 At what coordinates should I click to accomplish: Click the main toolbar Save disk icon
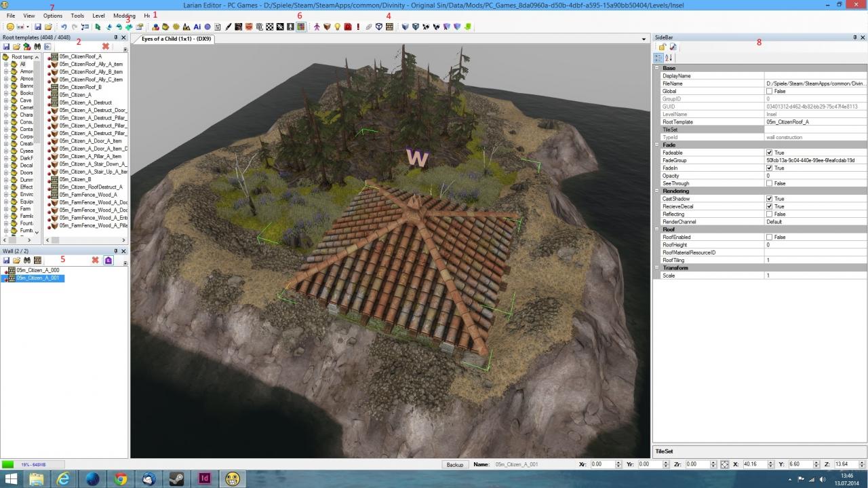37,26
